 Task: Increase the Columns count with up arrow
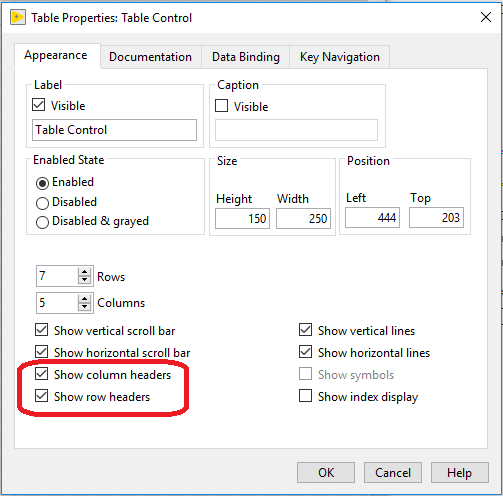point(85,299)
